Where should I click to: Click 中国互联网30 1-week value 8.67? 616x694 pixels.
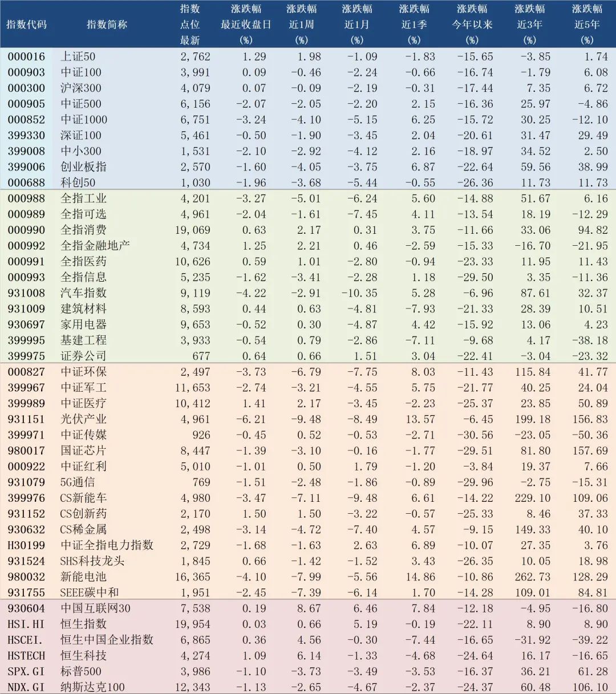[310, 608]
